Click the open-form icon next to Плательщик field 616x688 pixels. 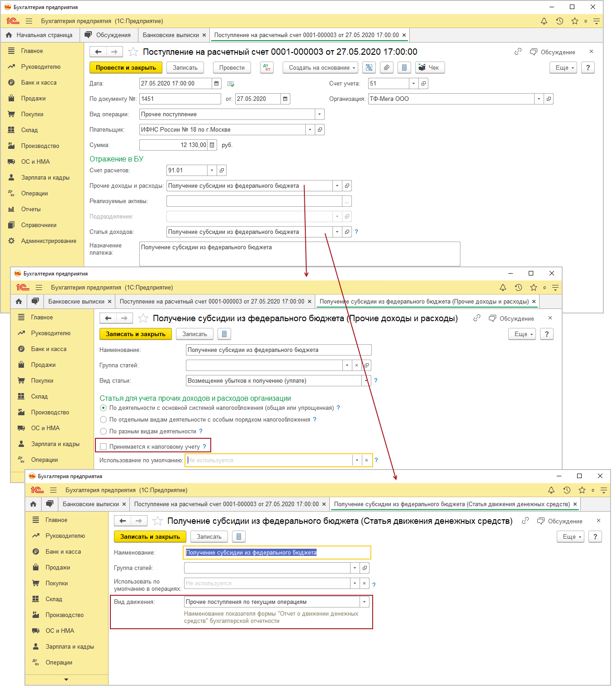(x=320, y=130)
